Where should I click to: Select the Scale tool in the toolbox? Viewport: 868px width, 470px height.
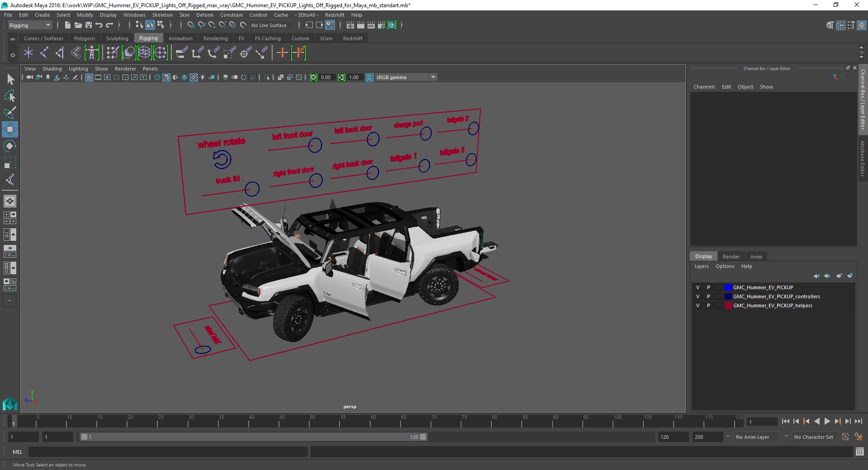10,163
